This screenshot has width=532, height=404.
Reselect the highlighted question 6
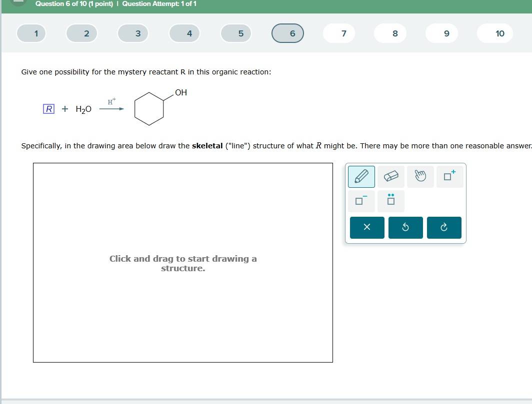point(287,33)
